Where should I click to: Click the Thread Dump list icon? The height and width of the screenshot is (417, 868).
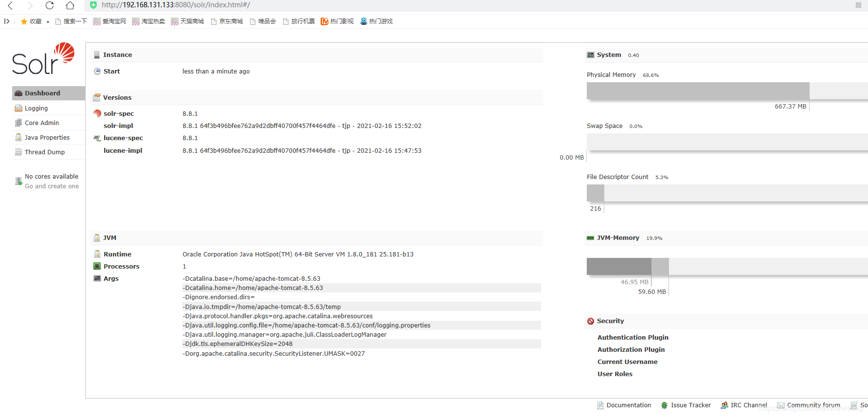coord(18,152)
